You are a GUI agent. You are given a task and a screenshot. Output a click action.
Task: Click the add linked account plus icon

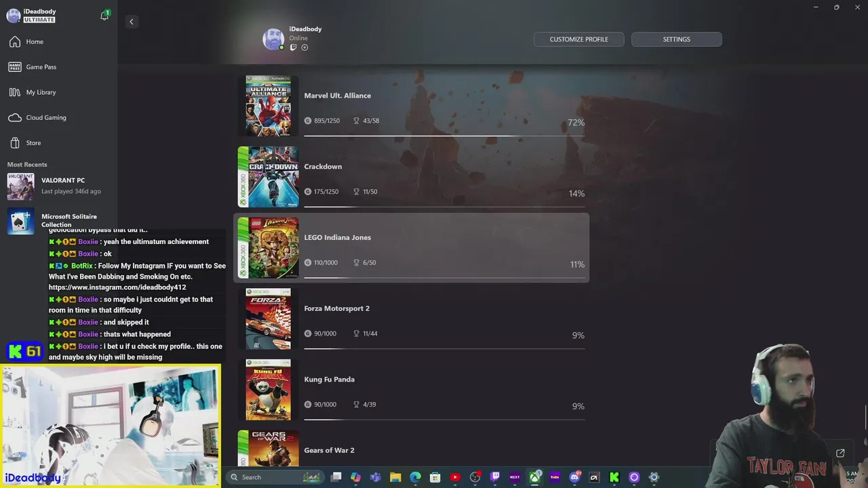tap(304, 47)
